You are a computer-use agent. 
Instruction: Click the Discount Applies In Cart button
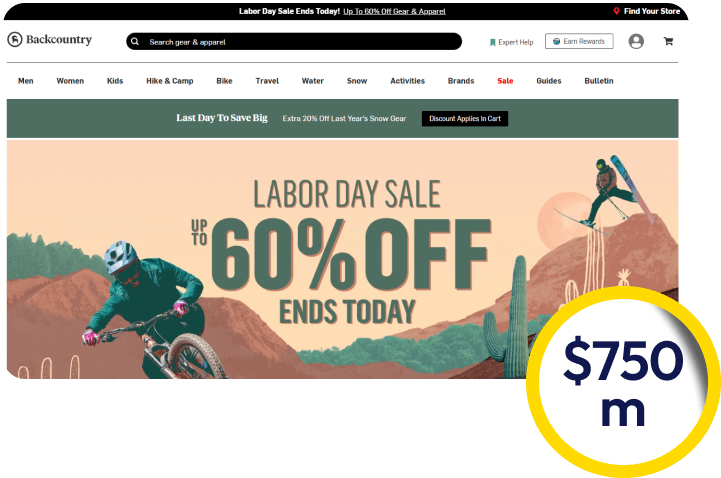pyautogui.click(x=465, y=119)
